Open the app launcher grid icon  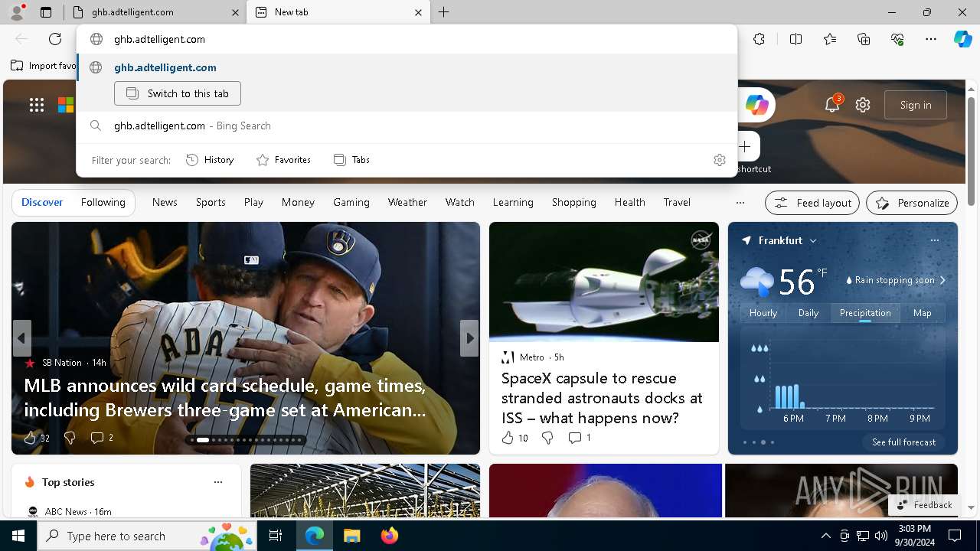(37, 105)
